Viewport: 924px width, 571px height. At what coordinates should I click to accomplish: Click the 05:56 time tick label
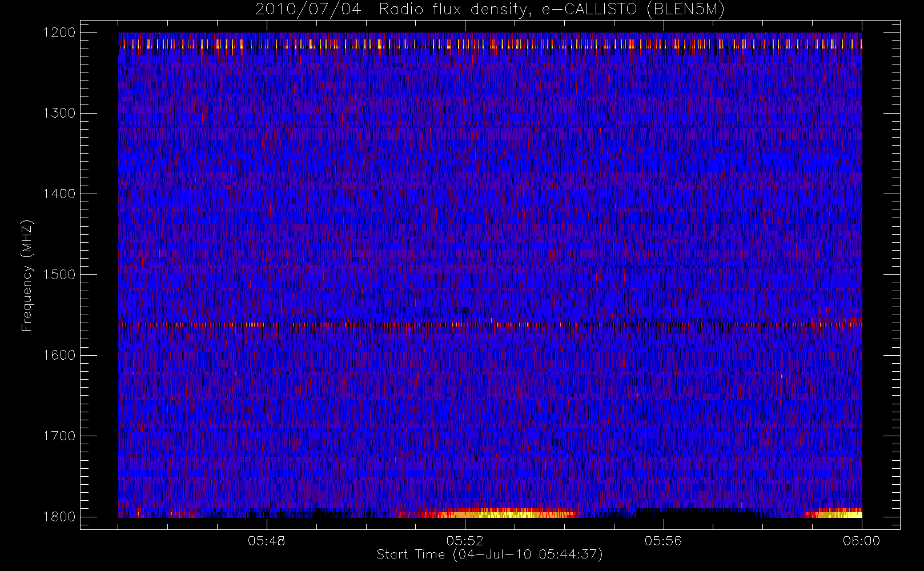[664, 541]
